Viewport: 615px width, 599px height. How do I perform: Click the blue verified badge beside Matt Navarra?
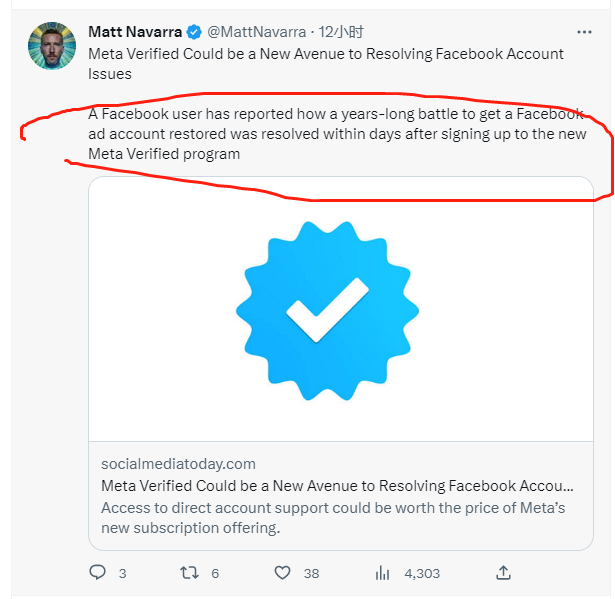[x=194, y=32]
